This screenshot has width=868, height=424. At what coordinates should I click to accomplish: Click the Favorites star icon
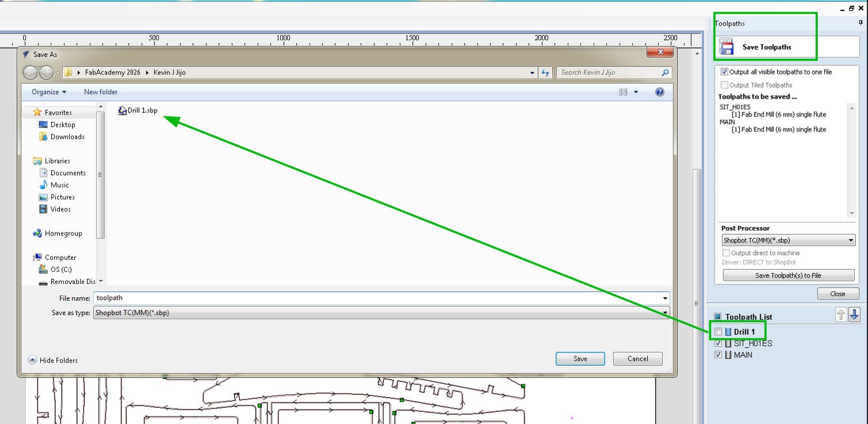[x=37, y=112]
